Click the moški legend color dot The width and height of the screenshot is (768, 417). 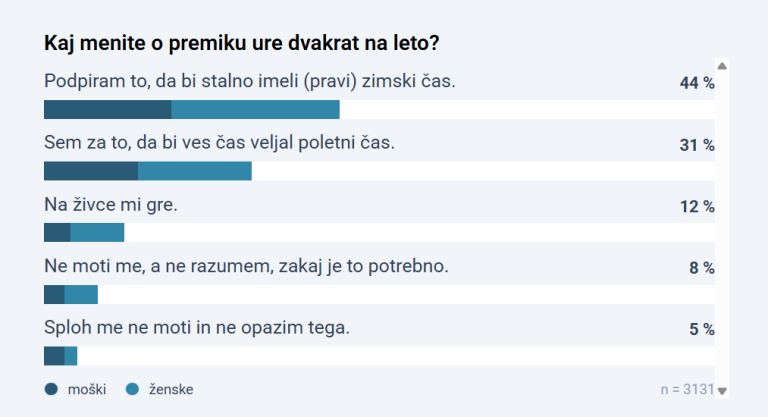click(51, 389)
